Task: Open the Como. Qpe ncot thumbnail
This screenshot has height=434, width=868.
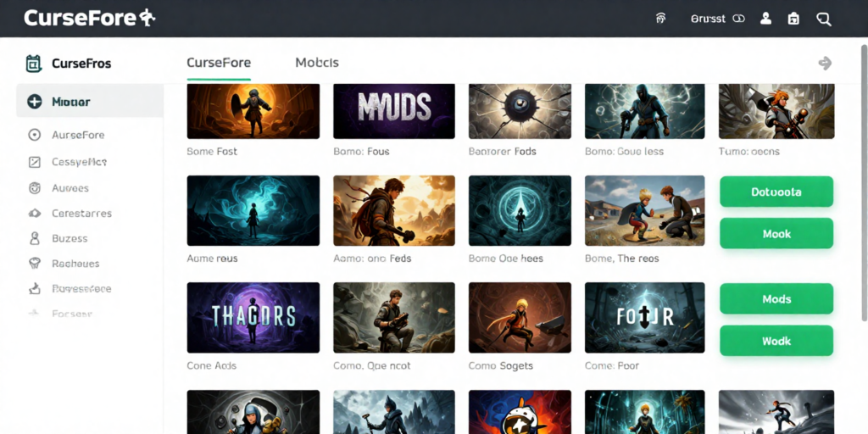Action: pyautogui.click(x=393, y=318)
